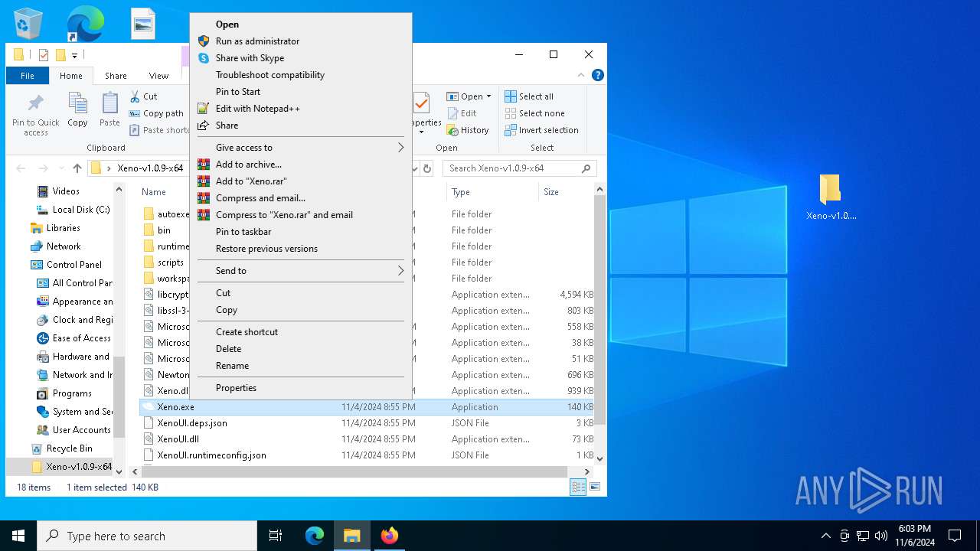Sort by Type column header
This screenshot has height=551, width=980.
coord(492,192)
